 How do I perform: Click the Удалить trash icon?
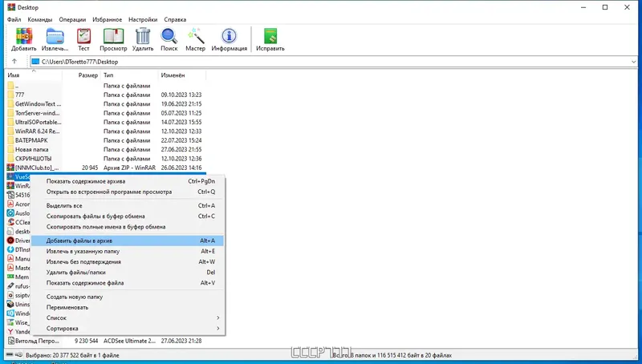click(x=143, y=39)
